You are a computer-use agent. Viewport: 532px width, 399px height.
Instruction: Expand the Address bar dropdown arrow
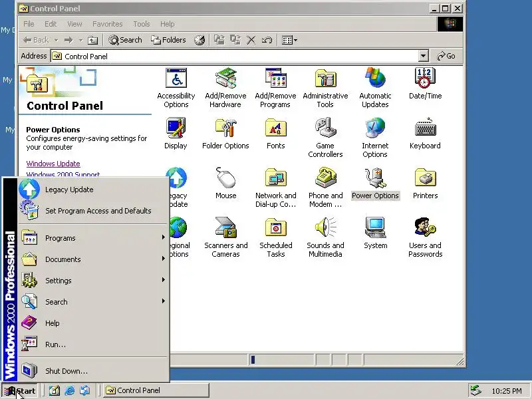coord(423,56)
